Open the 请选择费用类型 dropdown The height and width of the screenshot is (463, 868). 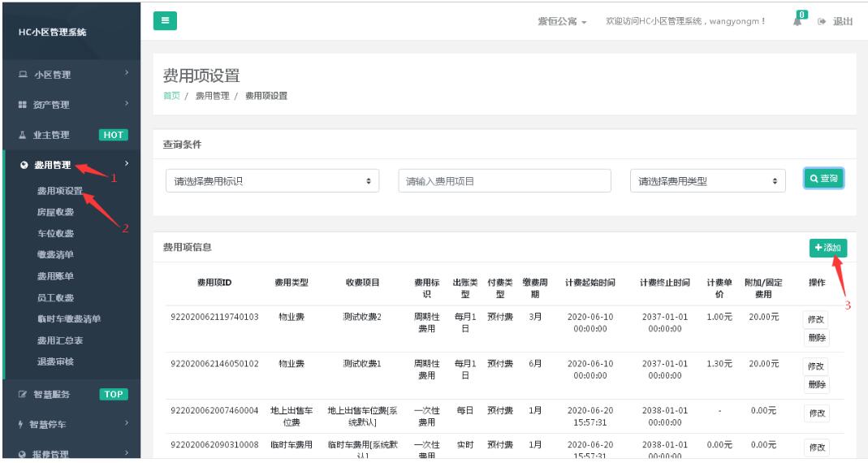707,182
